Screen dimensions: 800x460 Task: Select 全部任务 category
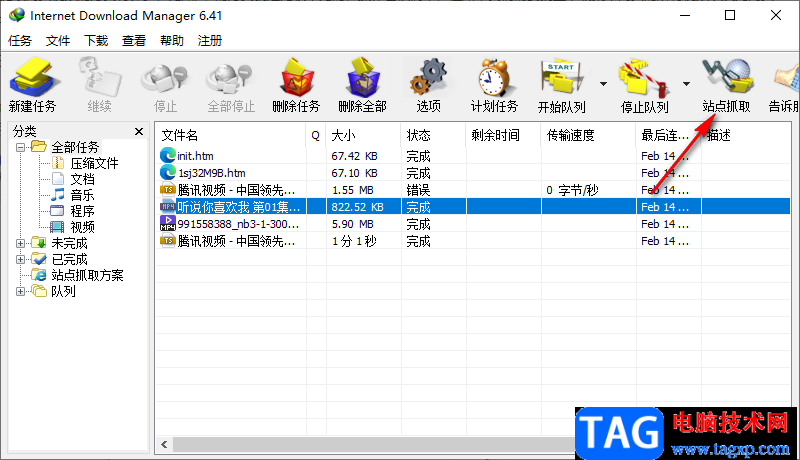tap(75, 147)
